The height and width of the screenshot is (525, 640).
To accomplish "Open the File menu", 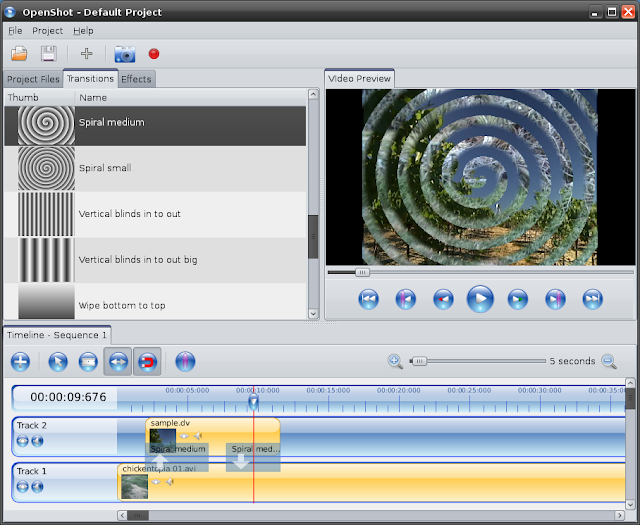I will pos(14,31).
